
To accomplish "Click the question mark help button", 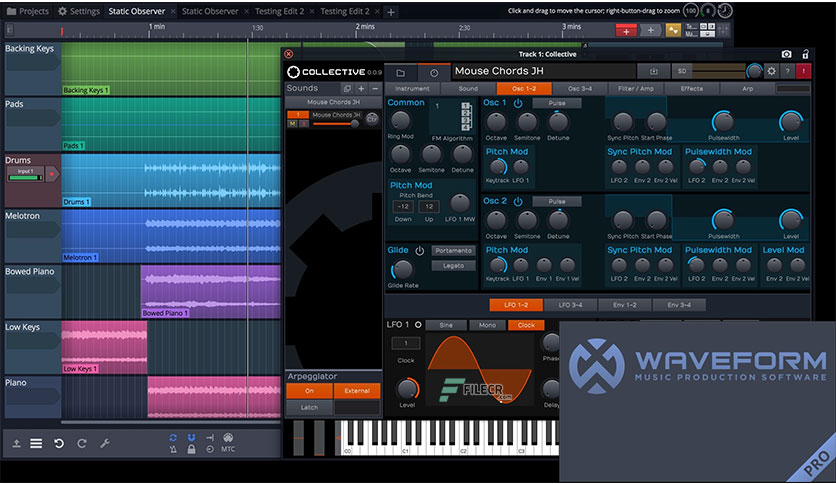I will pyautogui.click(x=787, y=71).
